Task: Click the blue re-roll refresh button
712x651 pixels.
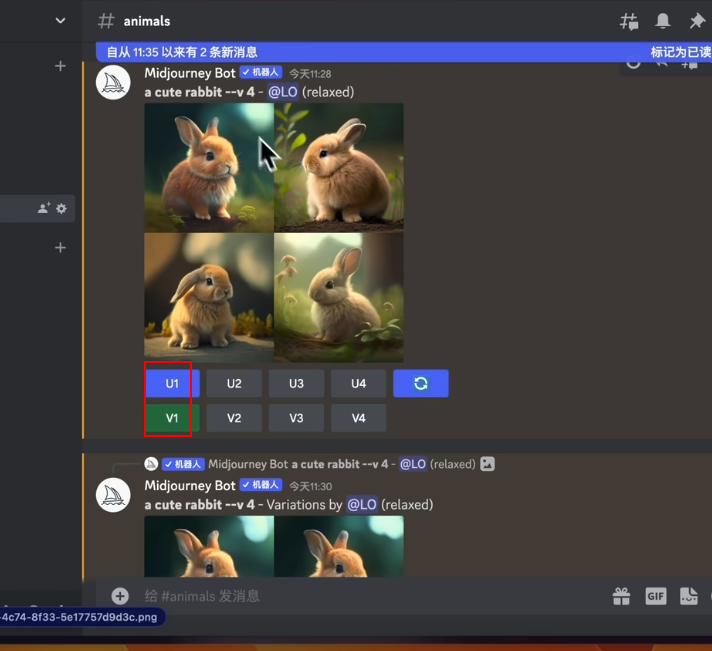Action: tap(420, 384)
